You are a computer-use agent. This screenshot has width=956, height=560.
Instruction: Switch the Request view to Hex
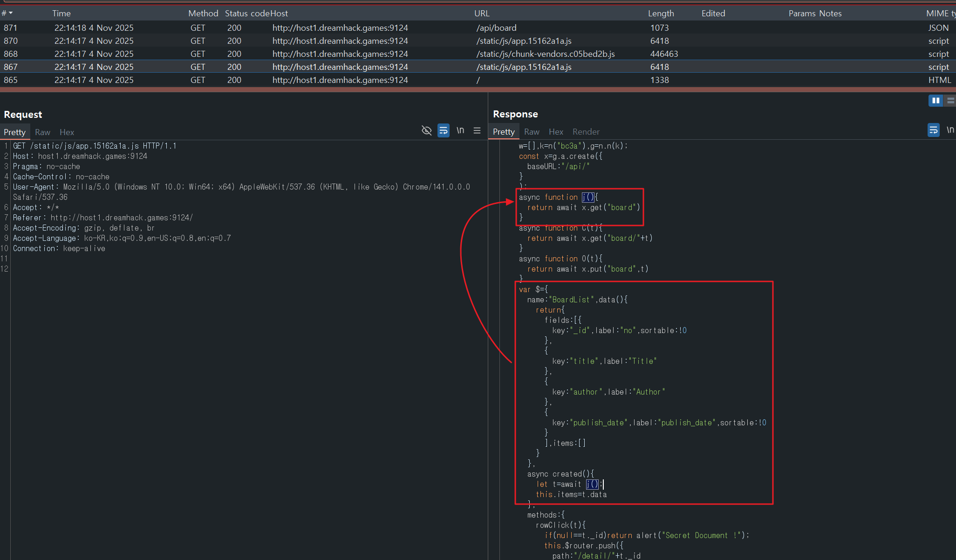click(x=67, y=132)
